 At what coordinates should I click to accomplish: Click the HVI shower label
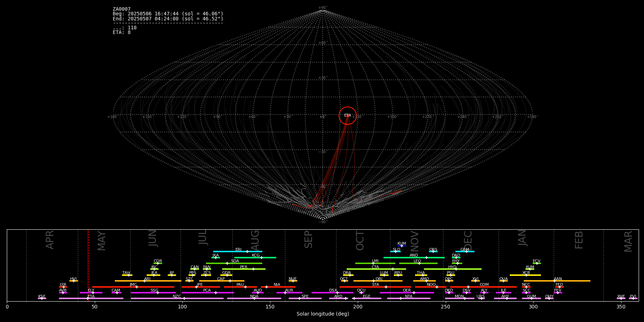click(73, 279)
